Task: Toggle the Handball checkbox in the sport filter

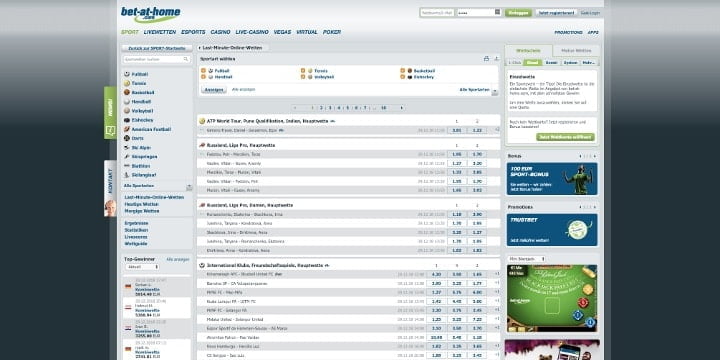Action: tap(203, 77)
